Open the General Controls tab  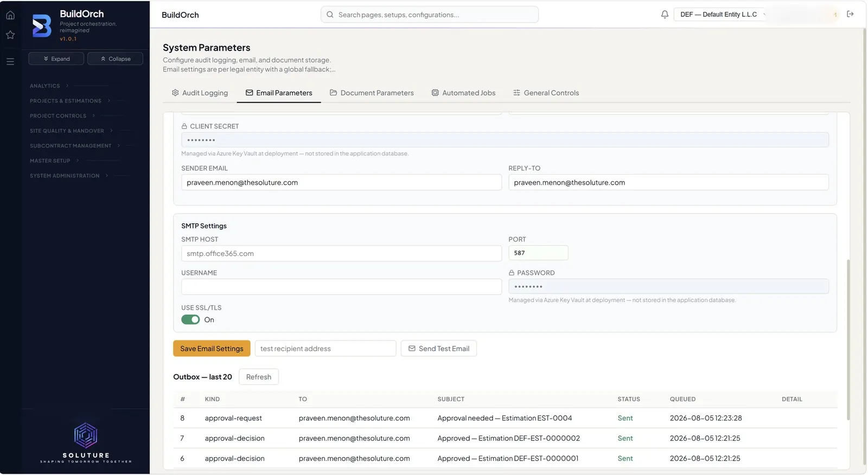[x=546, y=93]
